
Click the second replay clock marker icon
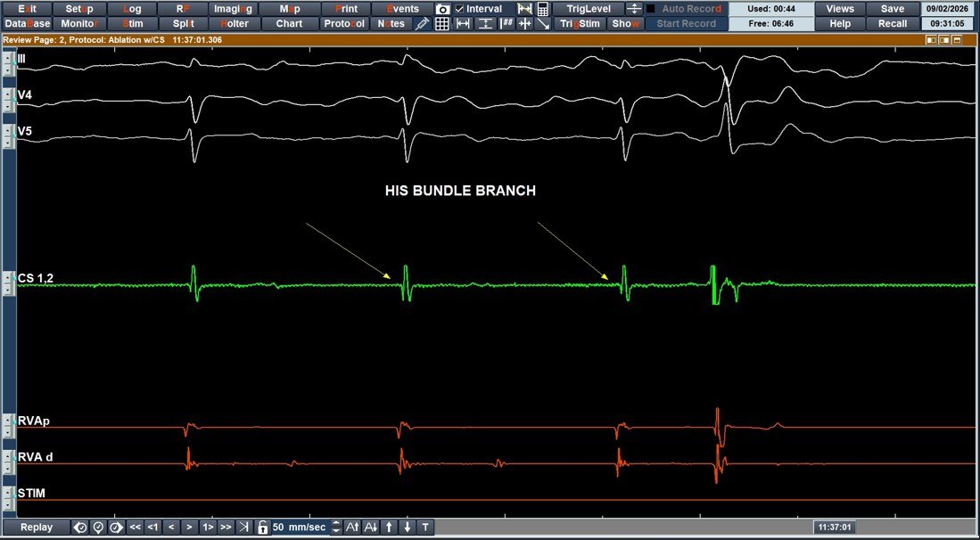[x=98, y=528]
